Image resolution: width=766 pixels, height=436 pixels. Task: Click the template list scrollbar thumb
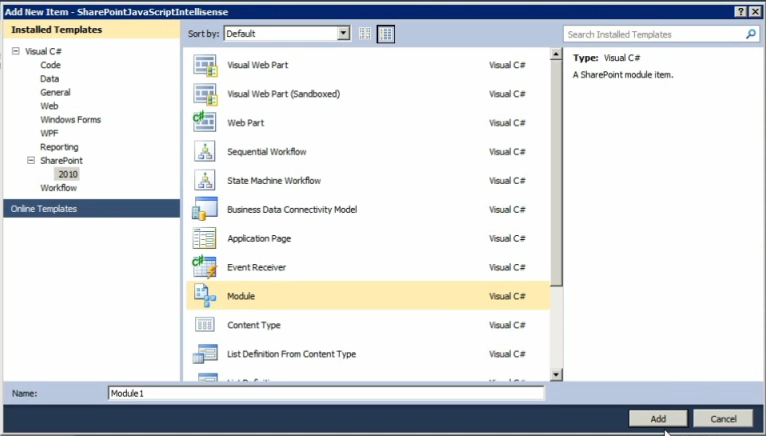pos(556,174)
